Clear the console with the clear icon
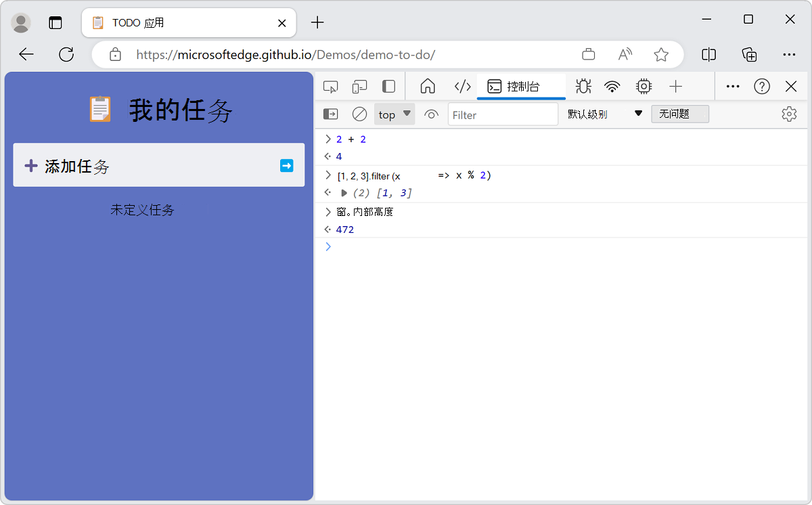The height and width of the screenshot is (505, 812). pos(359,114)
